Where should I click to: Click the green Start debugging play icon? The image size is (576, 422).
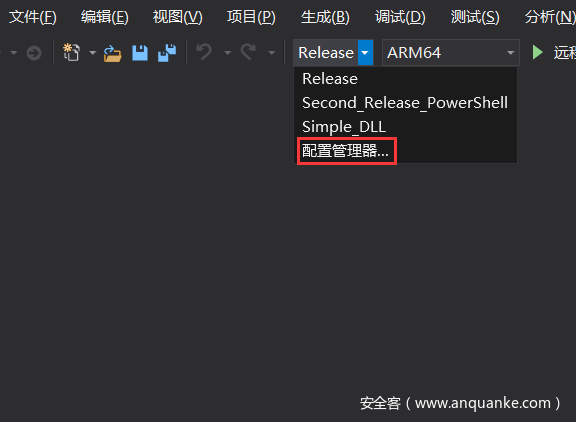click(x=537, y=53)
